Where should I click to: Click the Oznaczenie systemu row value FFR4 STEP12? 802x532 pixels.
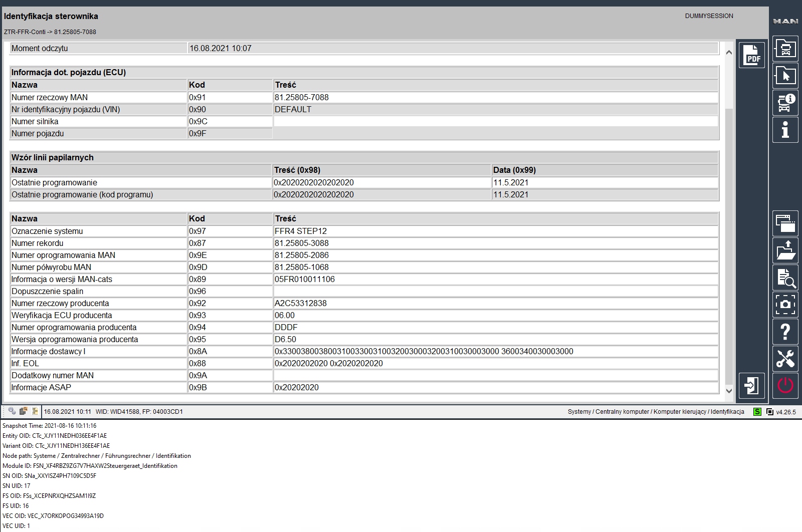click(300, 231)
